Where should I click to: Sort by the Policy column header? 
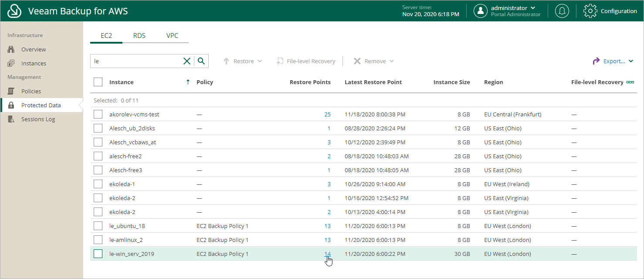(205, 82)
